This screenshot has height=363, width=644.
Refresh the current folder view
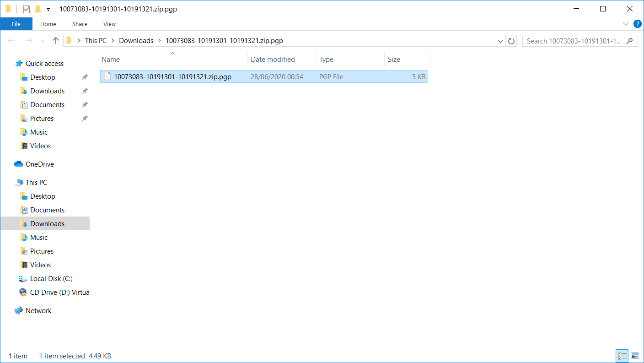(x=512, y=41)
